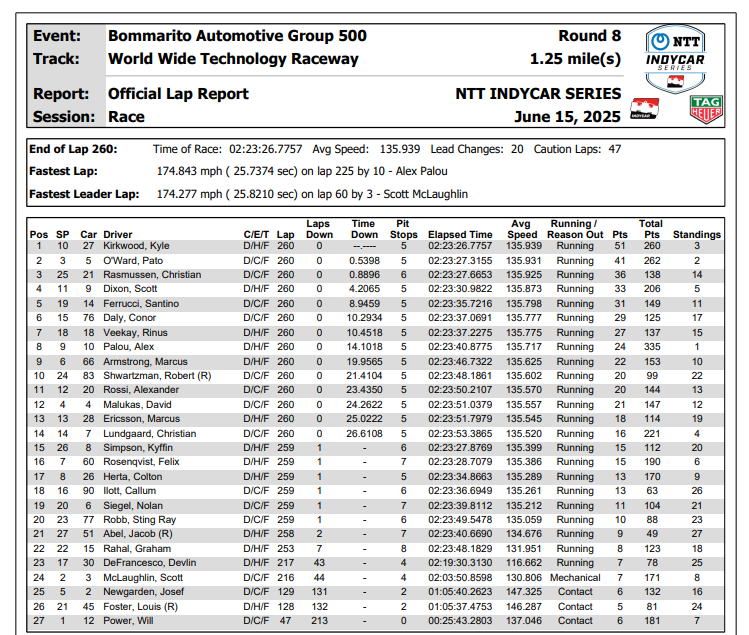Screen dimensions: 749x635
Task: Select driver Rossi, Alexander
Action: pos(141,390)
